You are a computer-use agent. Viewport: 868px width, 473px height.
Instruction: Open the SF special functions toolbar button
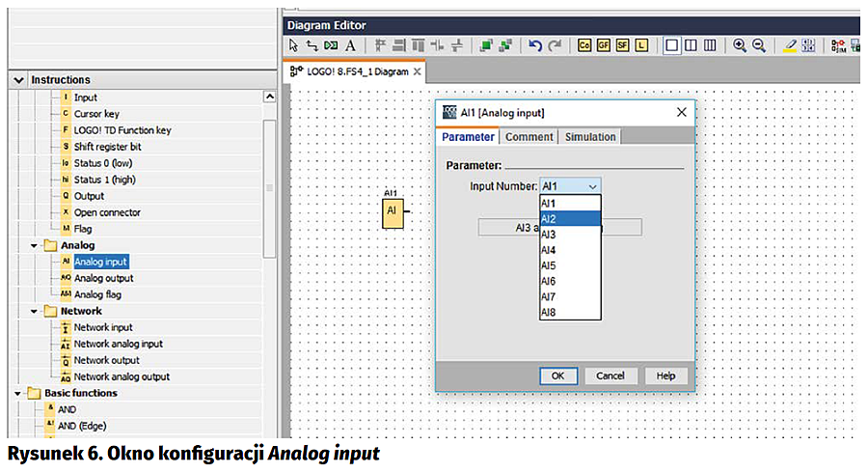click(623, 45)
